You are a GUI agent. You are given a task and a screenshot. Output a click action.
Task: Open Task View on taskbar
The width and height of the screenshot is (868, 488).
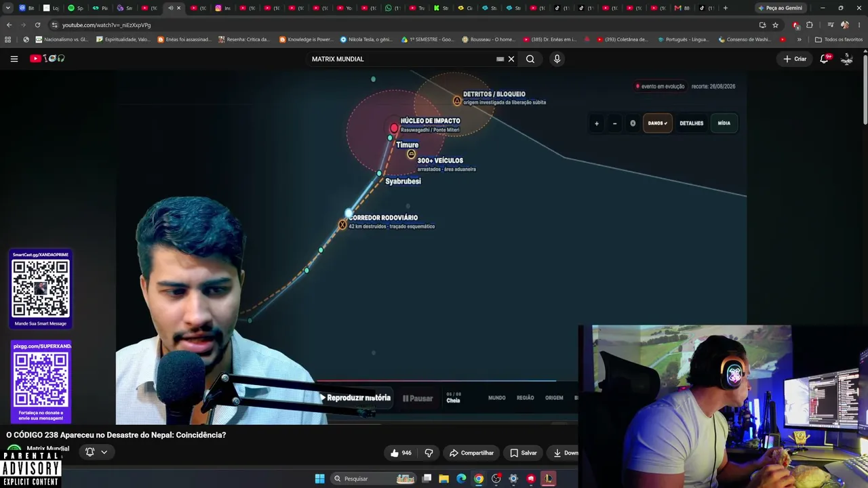[x=427, y=479]
